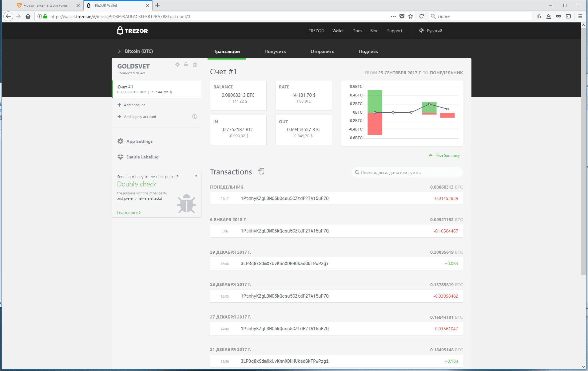Open device settings gear next to GOLDSVET
The width and height of the screenshot is (588, 371).
tap(177, 64)
